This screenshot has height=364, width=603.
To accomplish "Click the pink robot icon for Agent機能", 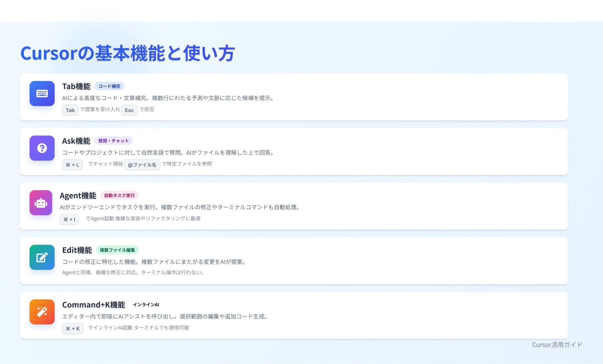I will point(41,203).
